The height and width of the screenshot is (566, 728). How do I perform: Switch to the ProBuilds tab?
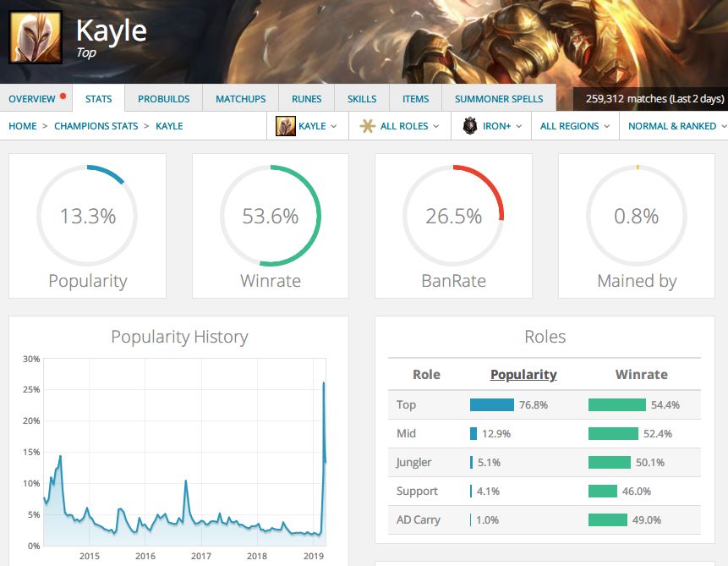(163, 99)
